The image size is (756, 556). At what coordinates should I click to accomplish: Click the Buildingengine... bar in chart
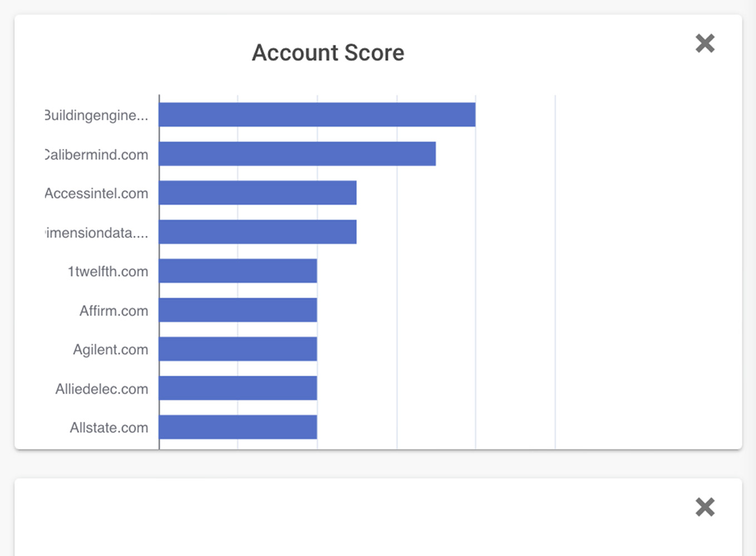pyautogui.click(x=317, y=115)
